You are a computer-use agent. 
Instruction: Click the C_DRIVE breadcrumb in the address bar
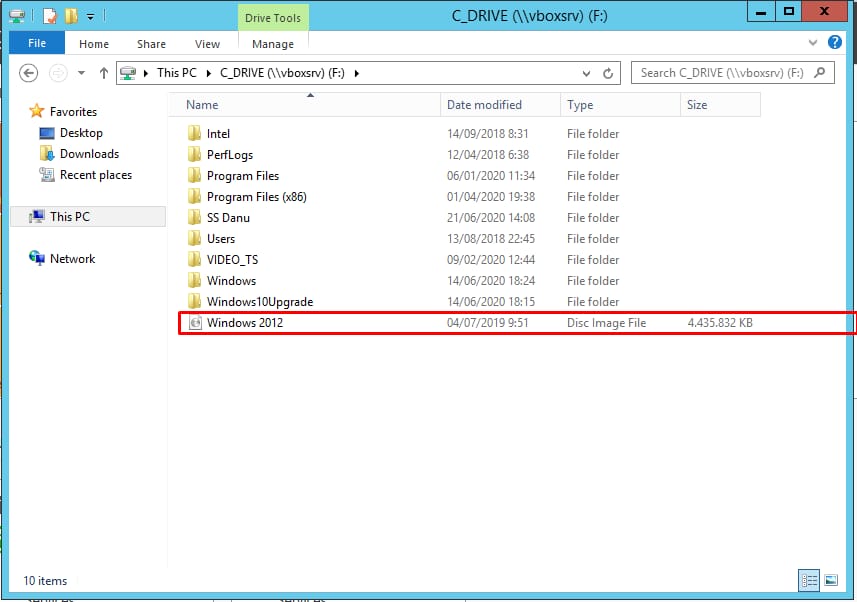click(282, 73)
